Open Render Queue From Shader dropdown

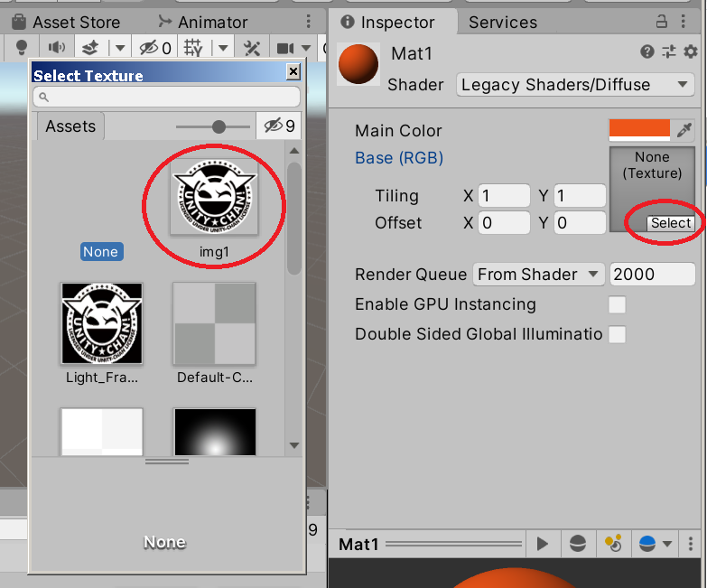[538, 275]
